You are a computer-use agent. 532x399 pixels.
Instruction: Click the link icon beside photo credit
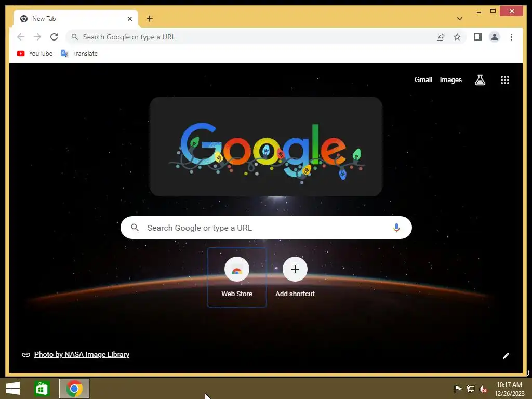tap(26, 355)
